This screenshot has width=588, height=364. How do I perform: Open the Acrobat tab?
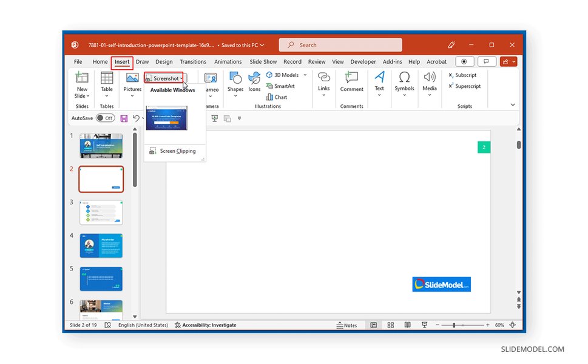[436, 61]
